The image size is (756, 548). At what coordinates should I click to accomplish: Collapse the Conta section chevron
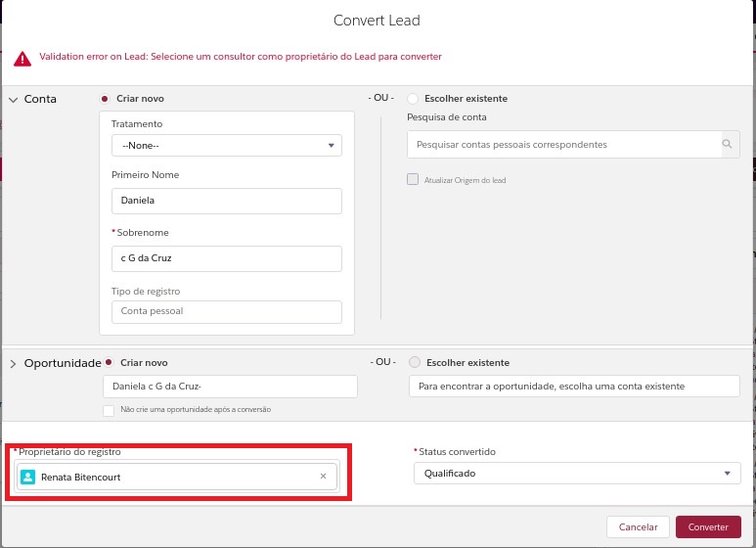14,99
